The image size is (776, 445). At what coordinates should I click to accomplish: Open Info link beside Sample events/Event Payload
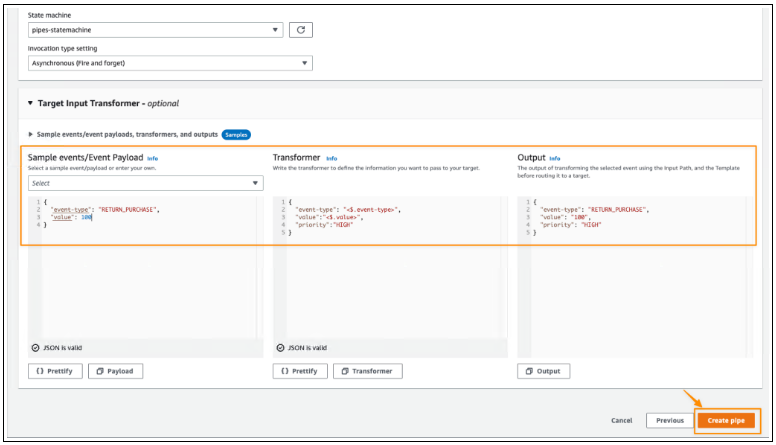[152, 158]
